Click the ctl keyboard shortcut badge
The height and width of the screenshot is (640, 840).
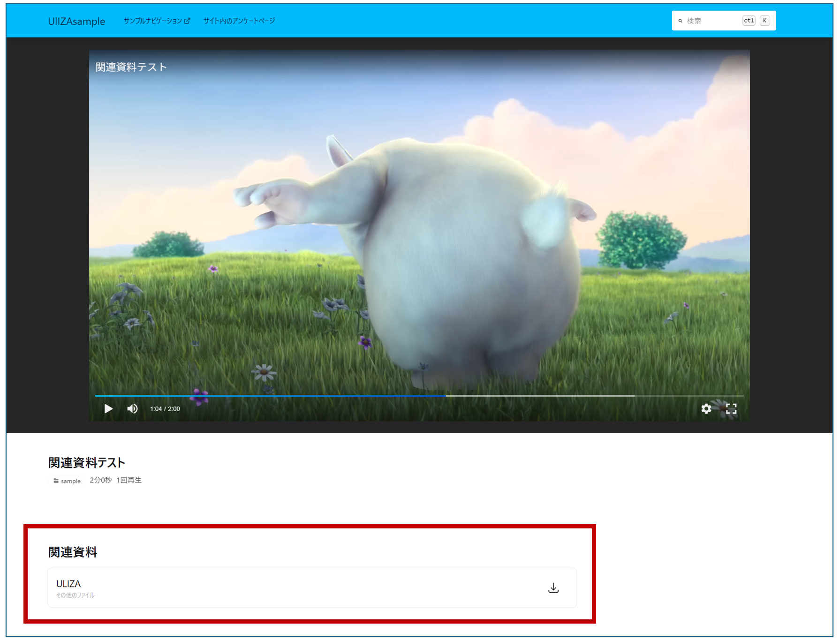pyautogui.click(x=749, y=21)
